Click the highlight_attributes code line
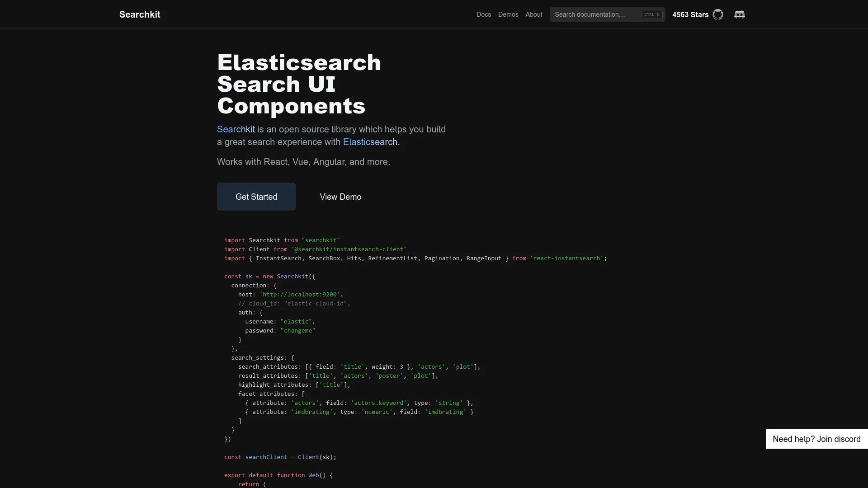Screen dimensions: 868x488 click(294, 385)
